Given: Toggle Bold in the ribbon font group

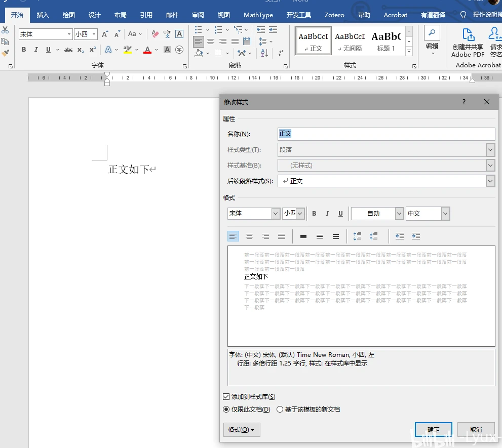Looking at the screenshot, I should coord(24,50).
